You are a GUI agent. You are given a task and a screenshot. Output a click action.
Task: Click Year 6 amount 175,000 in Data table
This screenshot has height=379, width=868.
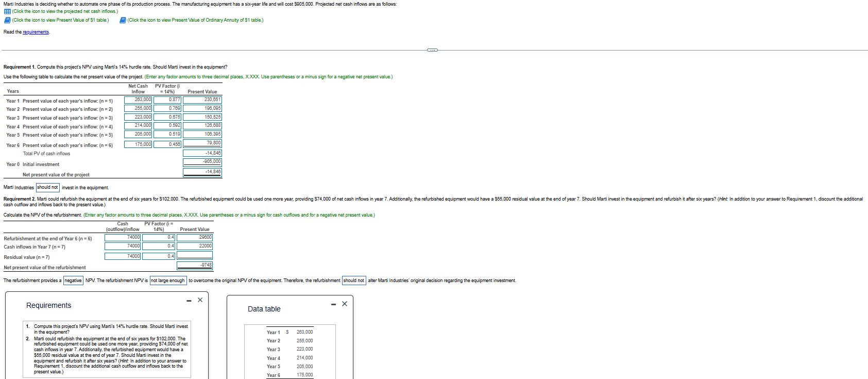tap(304, 375)
